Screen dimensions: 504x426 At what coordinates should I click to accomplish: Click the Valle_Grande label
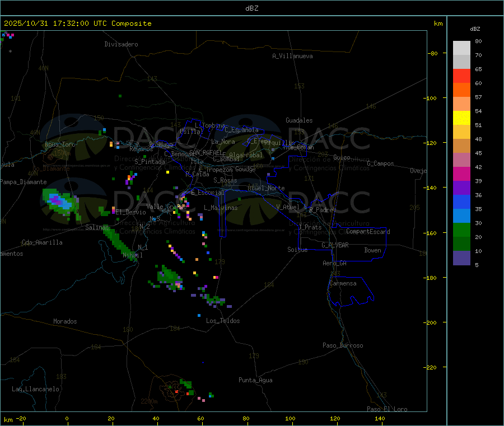pos(166,207)
